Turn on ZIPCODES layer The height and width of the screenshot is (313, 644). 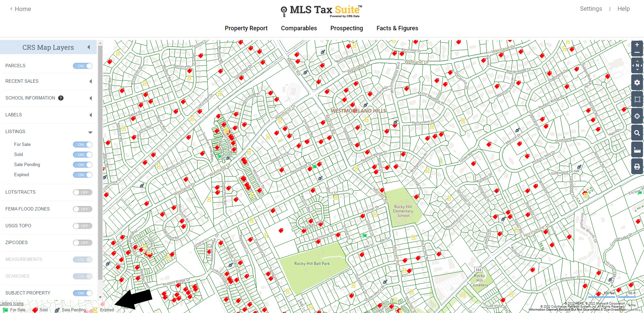(x=83, y=243)
